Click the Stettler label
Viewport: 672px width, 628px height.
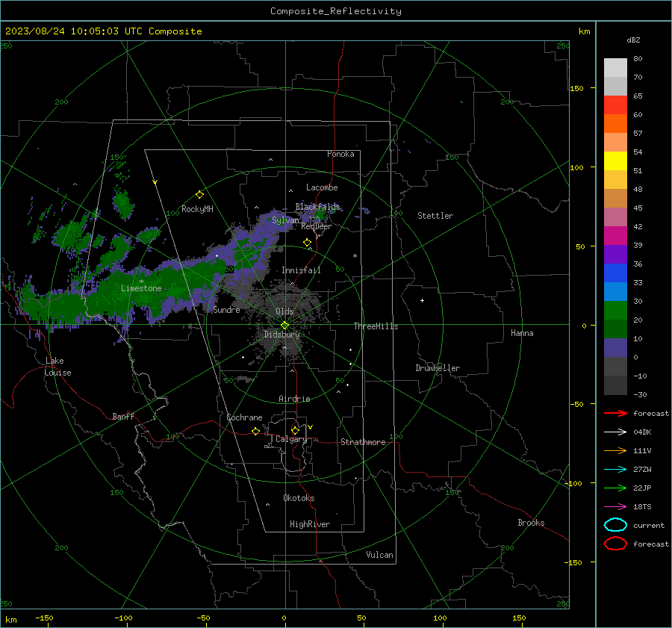[435, 216]
